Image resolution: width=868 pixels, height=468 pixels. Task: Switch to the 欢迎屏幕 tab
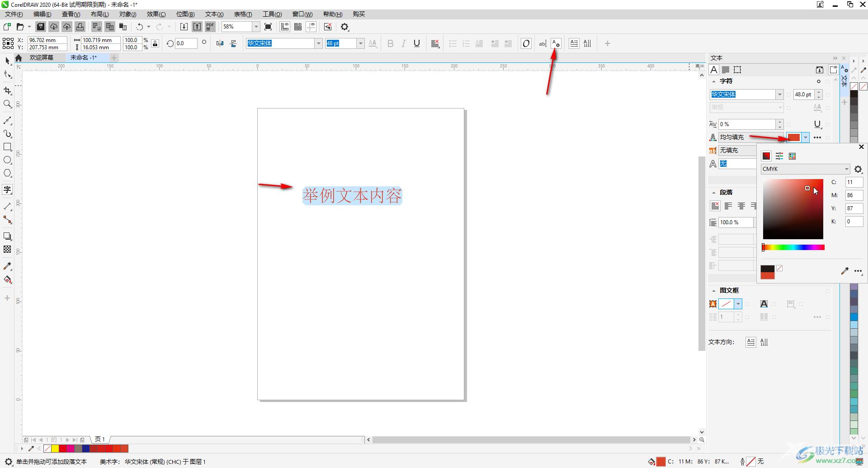[42, 57]
